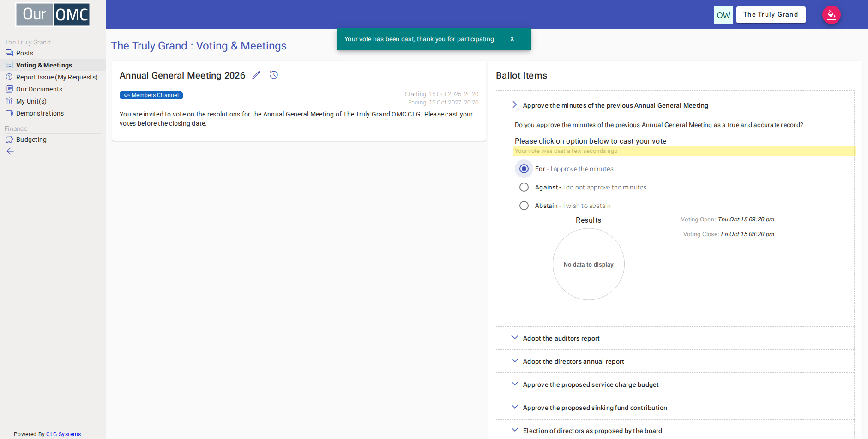Expand Approve the proposed service charge budget
This screenshot has width=868, height=439.
click(x=515, y=384)
